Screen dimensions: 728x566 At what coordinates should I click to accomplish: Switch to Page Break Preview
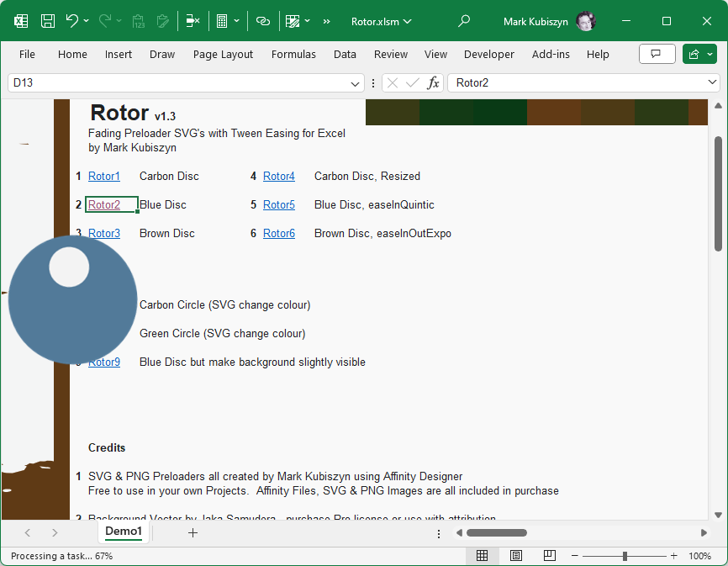click(x=549, y=556)
